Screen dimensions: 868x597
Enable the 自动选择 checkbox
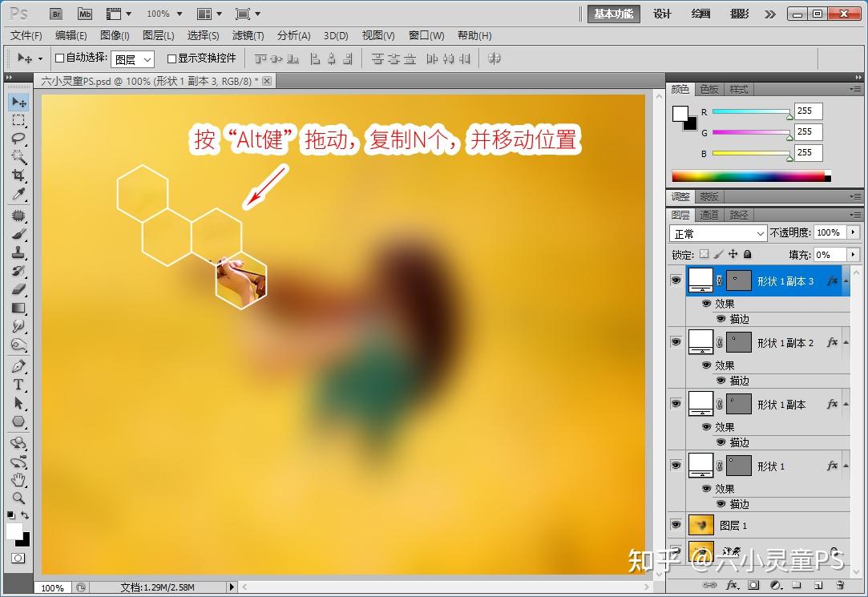pyautogui.click(x=60, y=58)
